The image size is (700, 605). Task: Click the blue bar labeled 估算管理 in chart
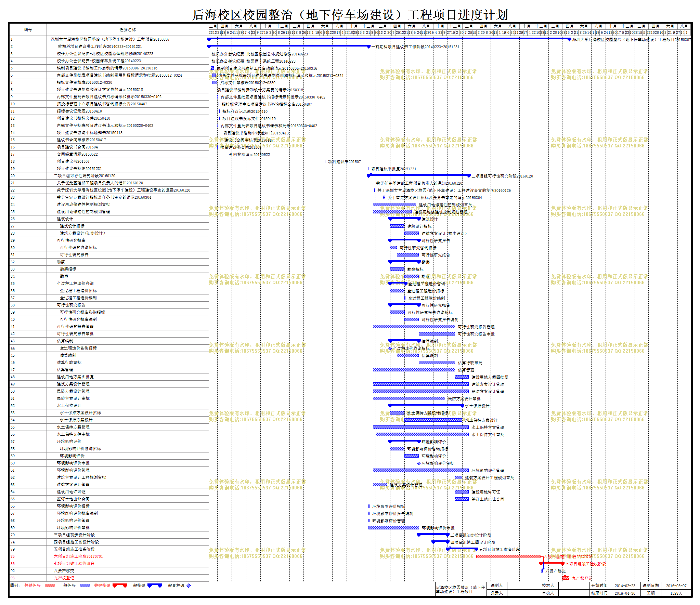pyautogui.click(x=414, y=370)
